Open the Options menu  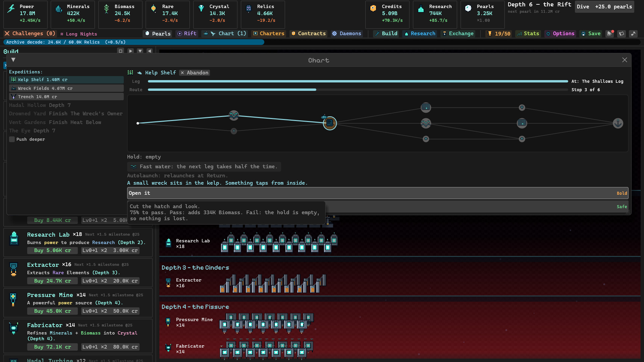coord(560,34)
